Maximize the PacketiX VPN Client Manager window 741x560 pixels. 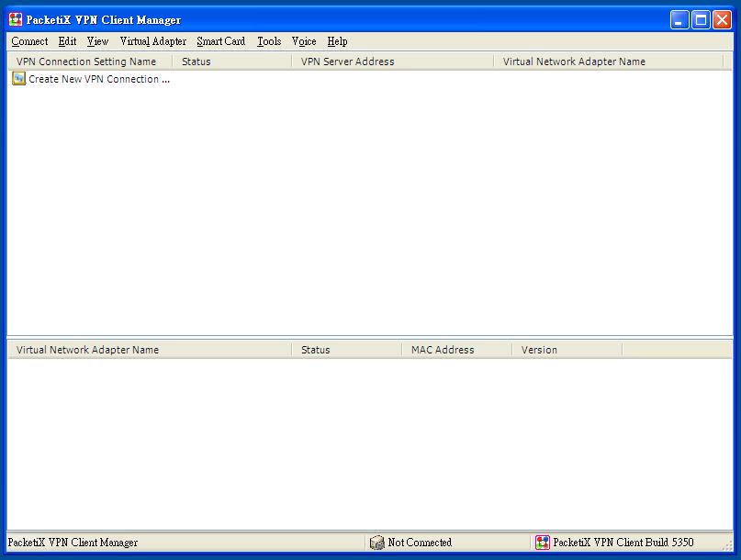click(x=701, y=20)
